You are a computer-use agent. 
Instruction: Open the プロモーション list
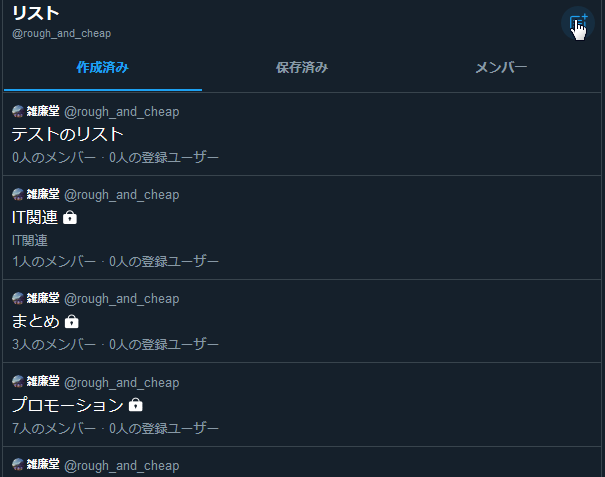[67, 405]
